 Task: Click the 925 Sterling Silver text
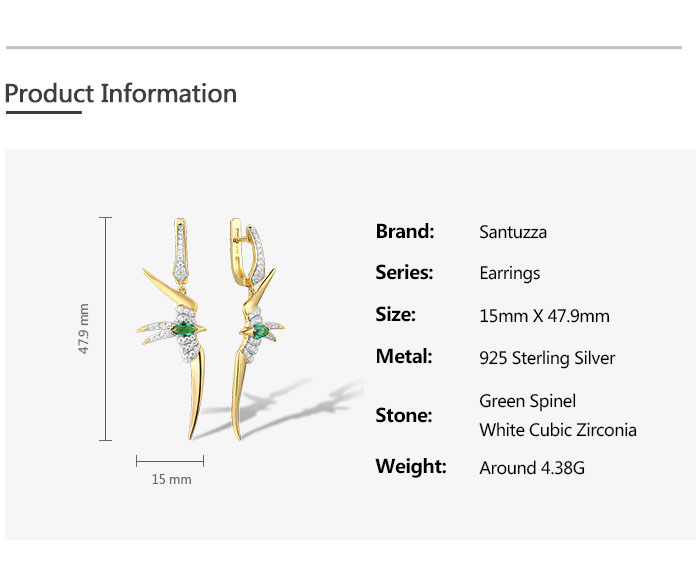tap(547, 358)
